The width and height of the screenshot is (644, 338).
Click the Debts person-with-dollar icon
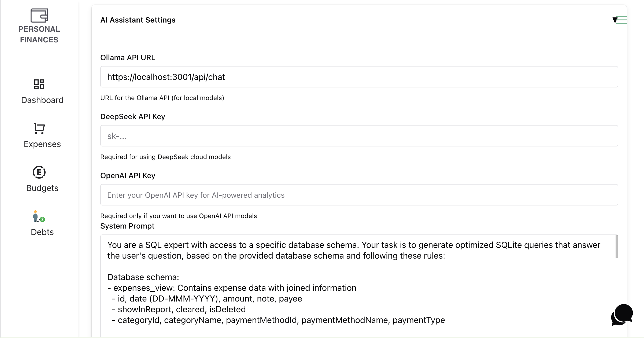38,216
